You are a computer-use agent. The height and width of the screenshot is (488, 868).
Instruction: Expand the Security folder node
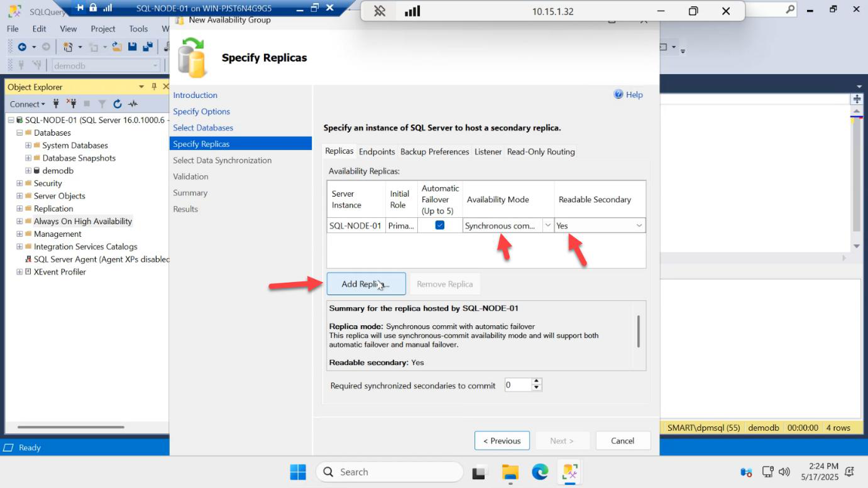[19, 183]
